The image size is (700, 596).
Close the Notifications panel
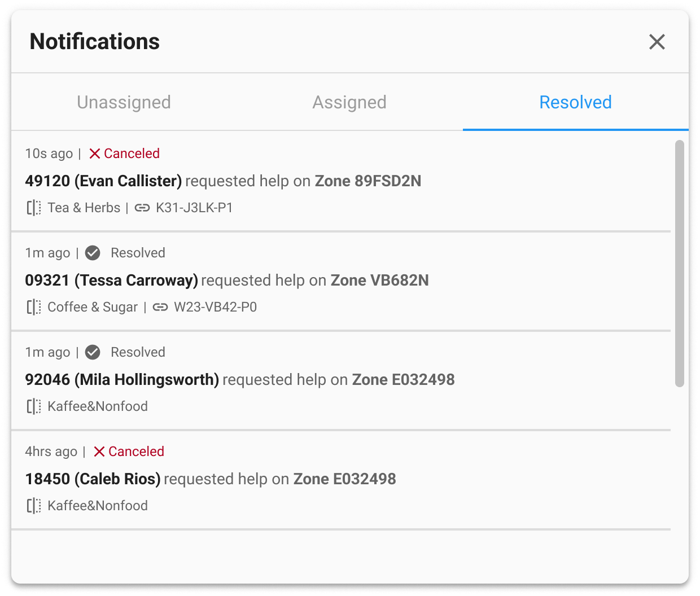click(x=657, y=42)
